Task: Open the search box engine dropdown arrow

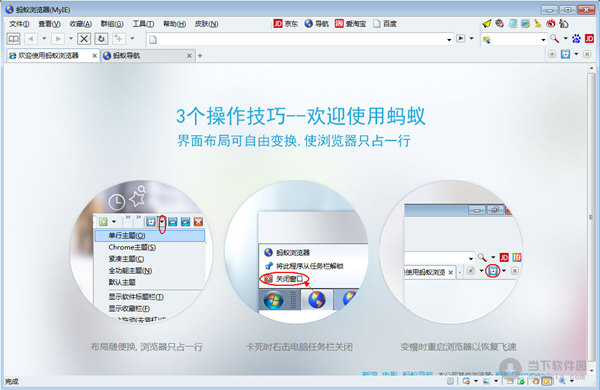Action: point(543,39)
